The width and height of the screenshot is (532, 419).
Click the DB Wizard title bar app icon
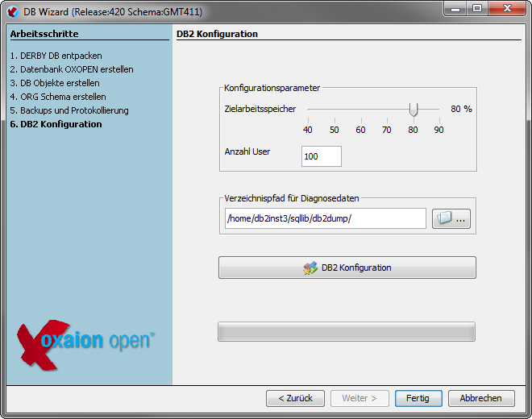[13, 12]
